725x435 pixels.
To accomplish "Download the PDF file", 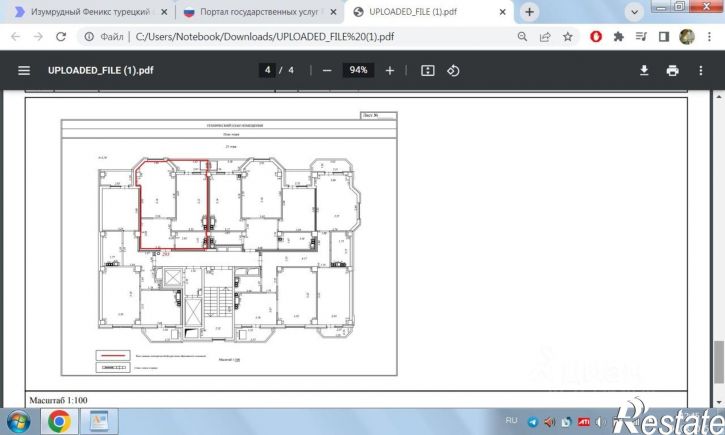I will pyautogui.click(x=645, y=71).
